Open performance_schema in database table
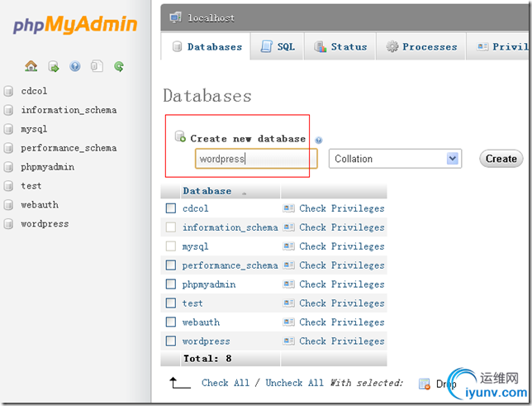 [230, 265]
